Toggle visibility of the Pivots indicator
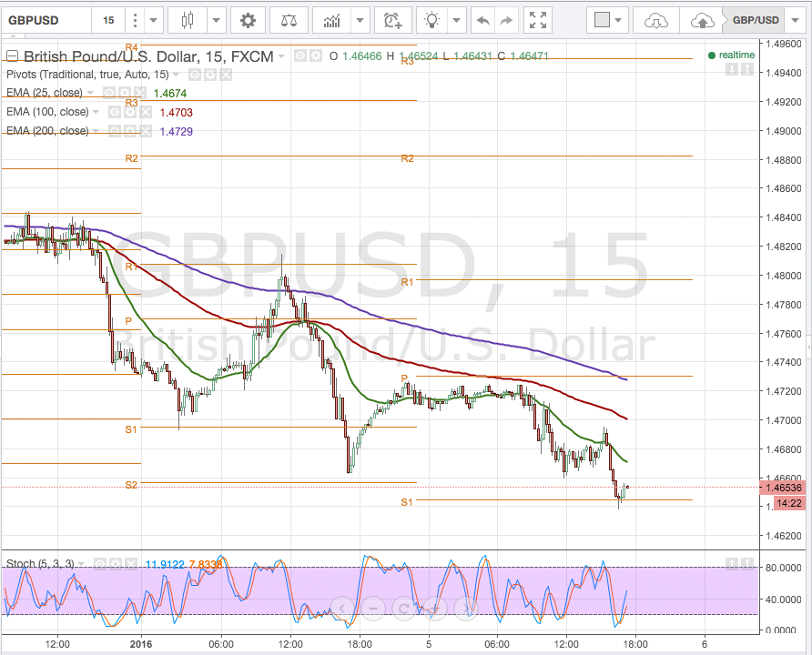 click(195, 75)
